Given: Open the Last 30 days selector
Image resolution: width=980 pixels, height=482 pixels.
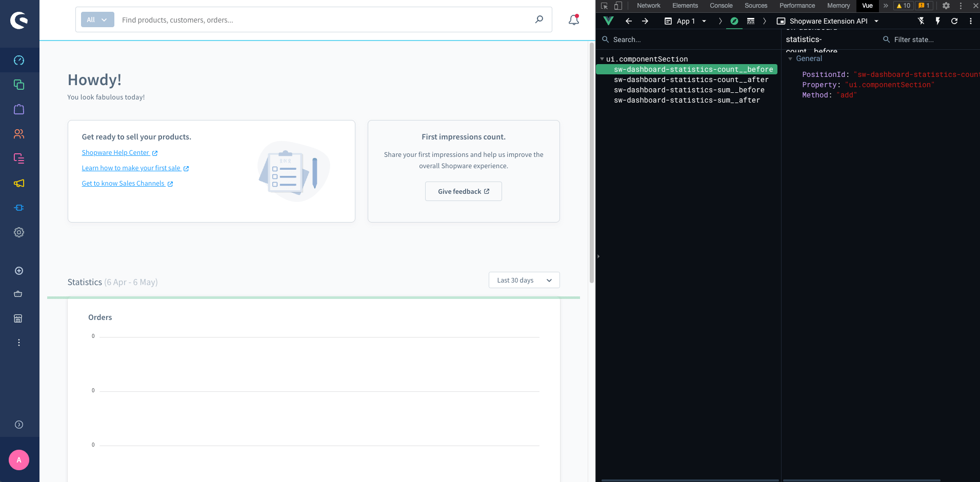Looking at the screenshot, I should click(524, 280).
